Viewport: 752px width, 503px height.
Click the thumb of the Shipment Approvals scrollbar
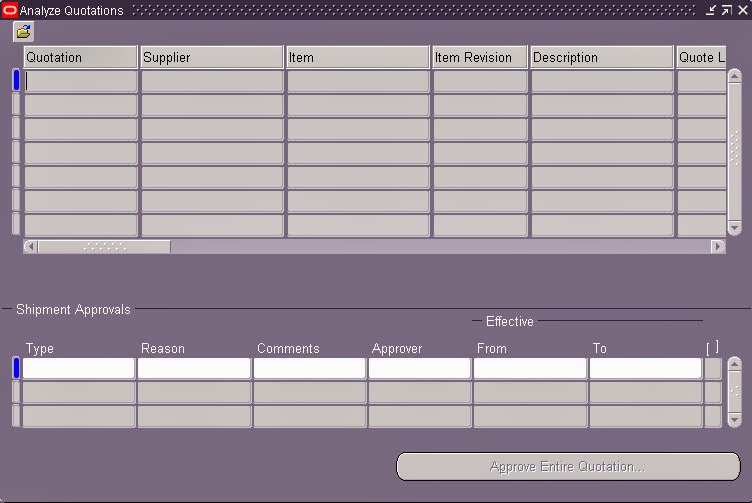(x=735, y=392)
